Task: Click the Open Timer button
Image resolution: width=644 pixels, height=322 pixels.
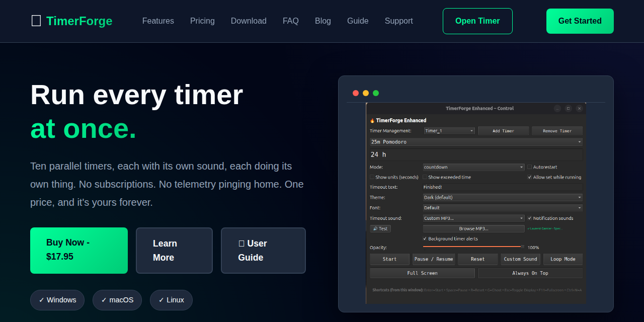Action: (477, 21)
